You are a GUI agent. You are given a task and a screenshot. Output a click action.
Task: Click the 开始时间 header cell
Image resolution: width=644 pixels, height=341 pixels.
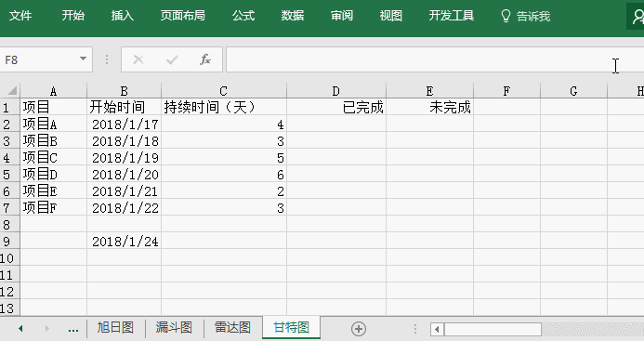coord(124,107)
